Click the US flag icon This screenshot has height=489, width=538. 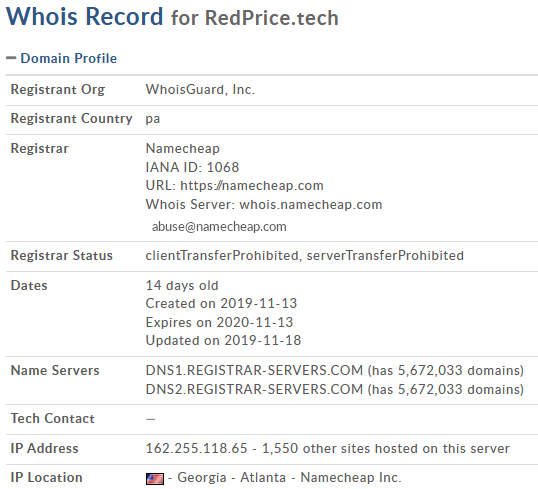click(x=155, y=479)
